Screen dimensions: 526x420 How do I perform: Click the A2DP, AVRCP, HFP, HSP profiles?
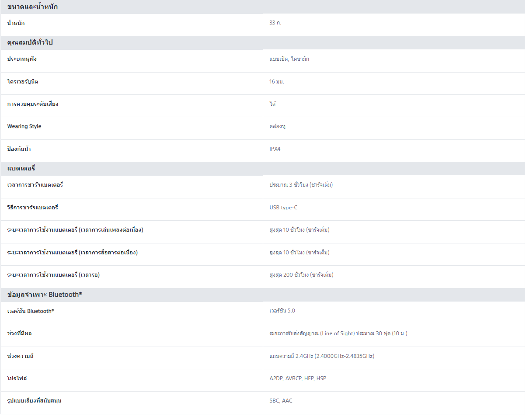point(297,378)
